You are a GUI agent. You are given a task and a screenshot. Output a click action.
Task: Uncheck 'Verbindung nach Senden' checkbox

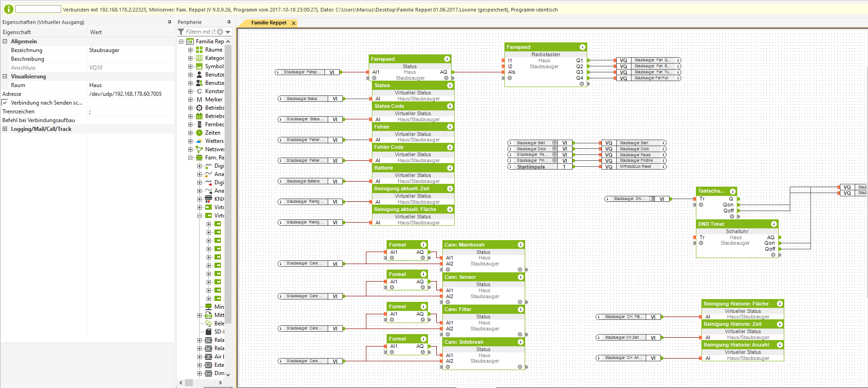pyautogui.click(x=5, y=103)
